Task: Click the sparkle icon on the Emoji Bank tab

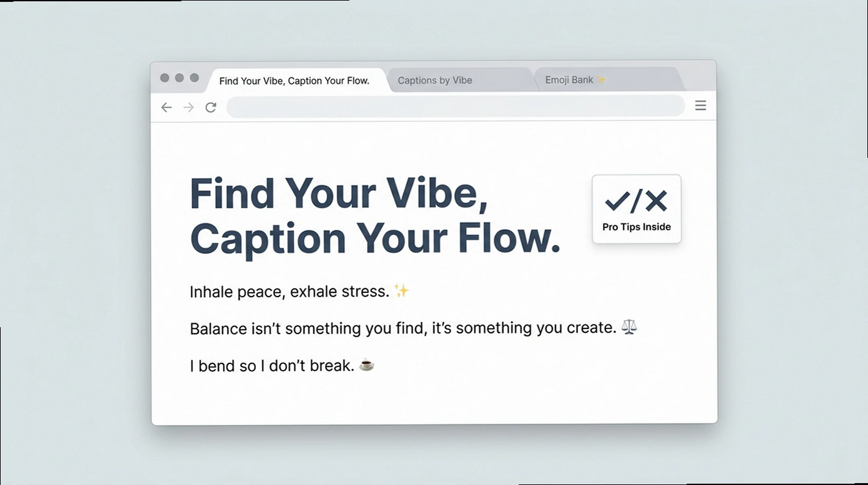Action: 601,79
